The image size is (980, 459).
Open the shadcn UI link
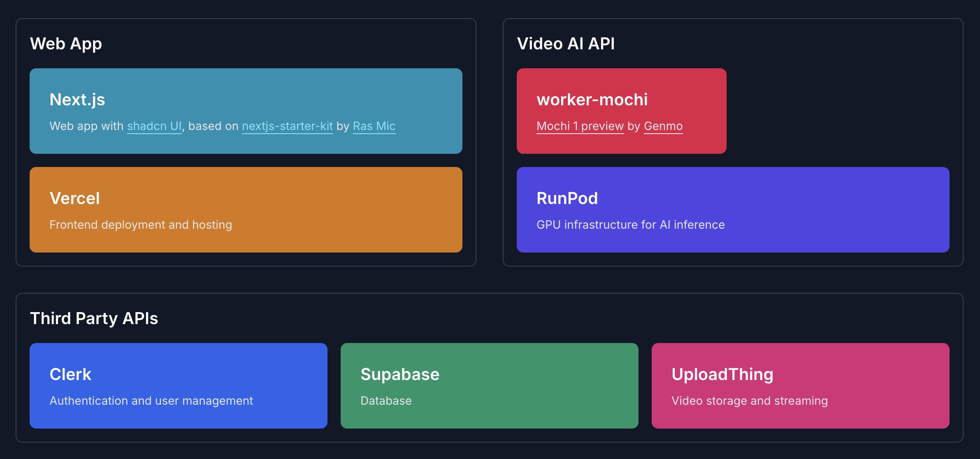[x=154, y=126]
